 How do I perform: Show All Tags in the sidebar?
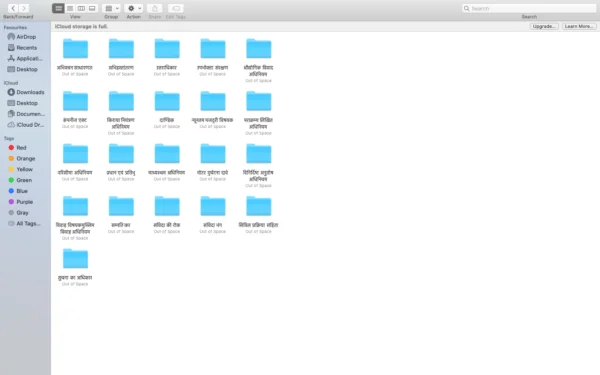click(x=25, y=223)
